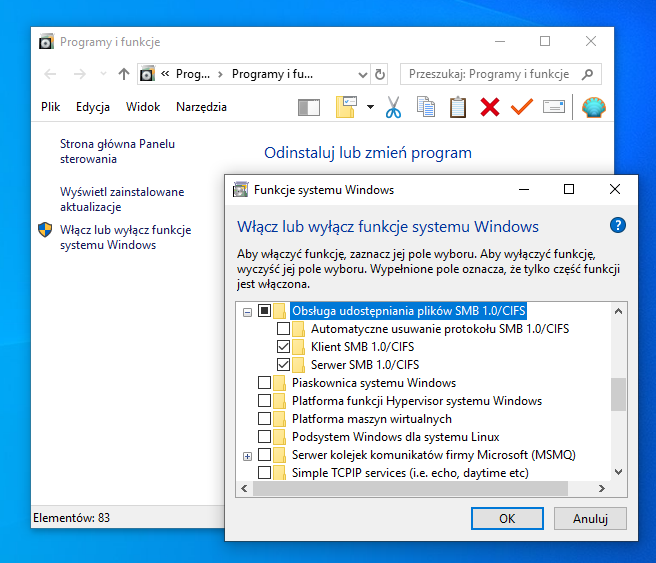The width and height of the screenshot is (656, 563).
Task: Click the vertical scrollbar thumb in feature list
Action: pyautogui.click(x=618, y=394)
